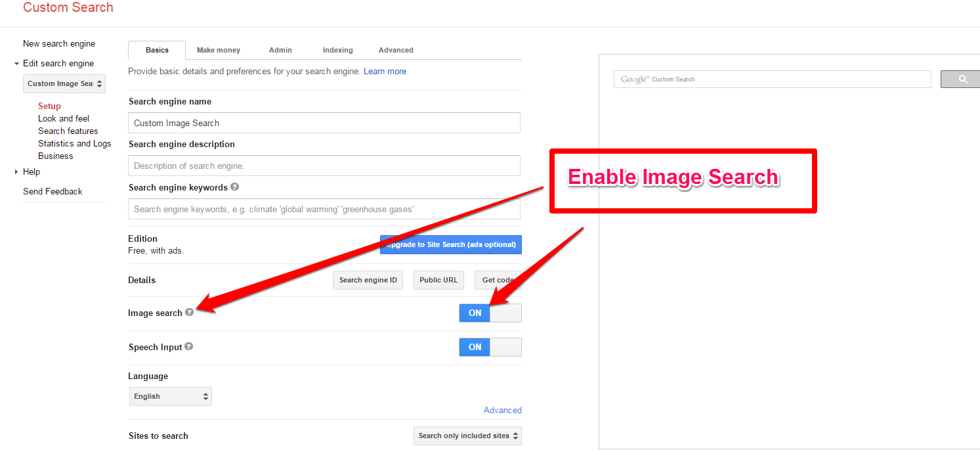The width and height of the screenshot is (980, 452).
Task: Switch to the Make money tab
Action: click(x=219, y=50)
